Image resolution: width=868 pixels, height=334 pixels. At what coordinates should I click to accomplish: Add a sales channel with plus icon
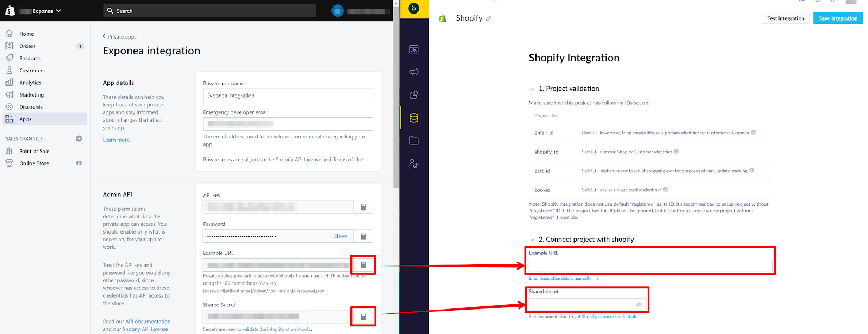(x=79, y=138)
